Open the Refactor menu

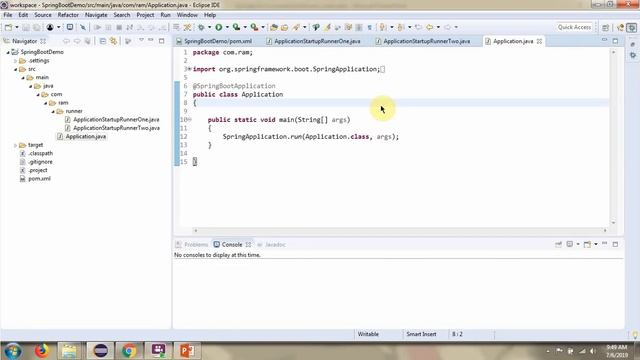point(68,15)
